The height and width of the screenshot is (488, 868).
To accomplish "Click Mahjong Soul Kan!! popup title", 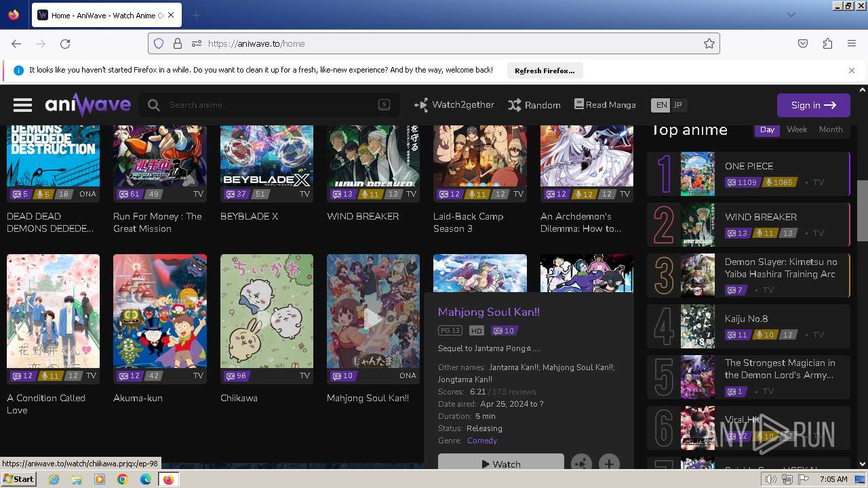I will click(x=489, y=312).
